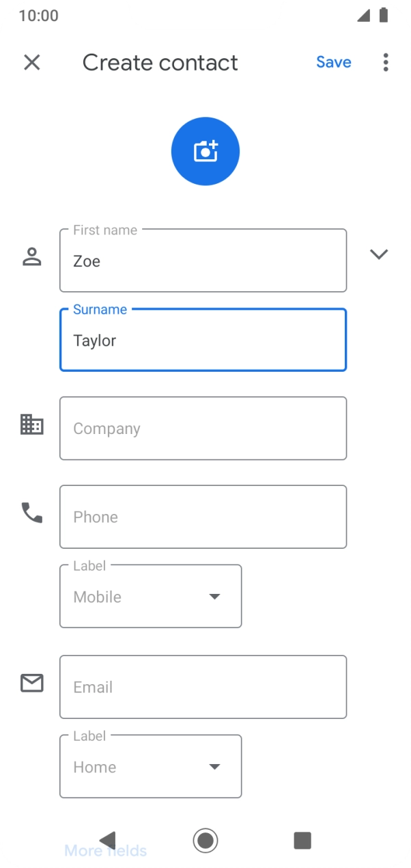This screenshot has height=868, width=411.
Task: Open the three-dot overflow menu
Action: pyautogui.click(x=386, y=62)
